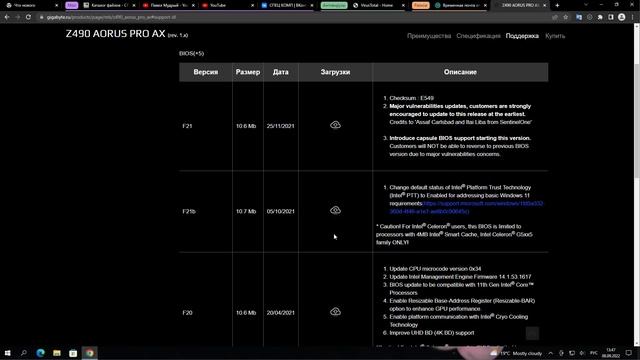This screenshot has height=360, width=640.
Task: Open volume control in tray
Action: (x=582, y=353)
